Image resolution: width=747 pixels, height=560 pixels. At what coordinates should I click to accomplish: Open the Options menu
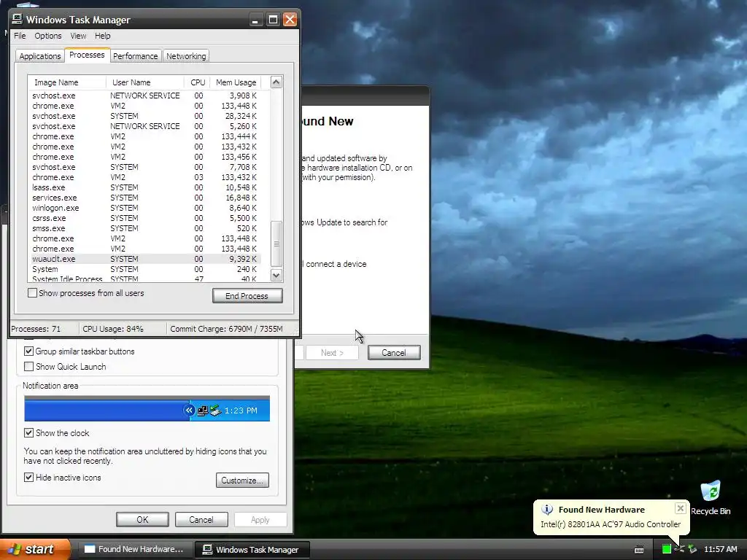point(47,36)
